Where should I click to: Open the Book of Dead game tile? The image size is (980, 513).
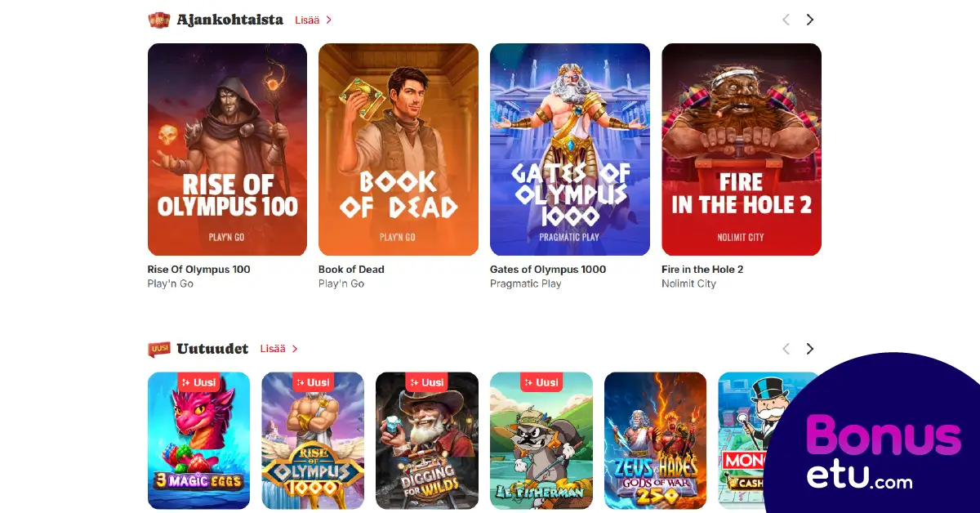tap(399, 149)
